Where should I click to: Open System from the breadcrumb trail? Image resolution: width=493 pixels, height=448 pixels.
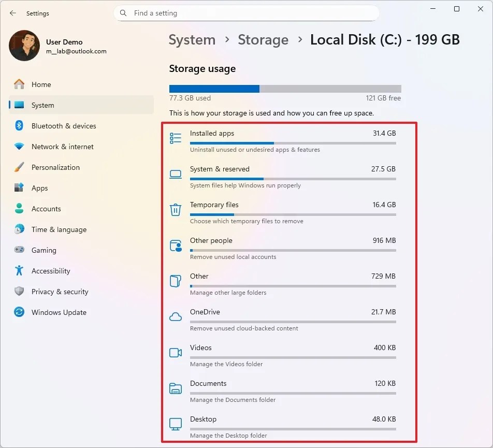tap(192, 39)
